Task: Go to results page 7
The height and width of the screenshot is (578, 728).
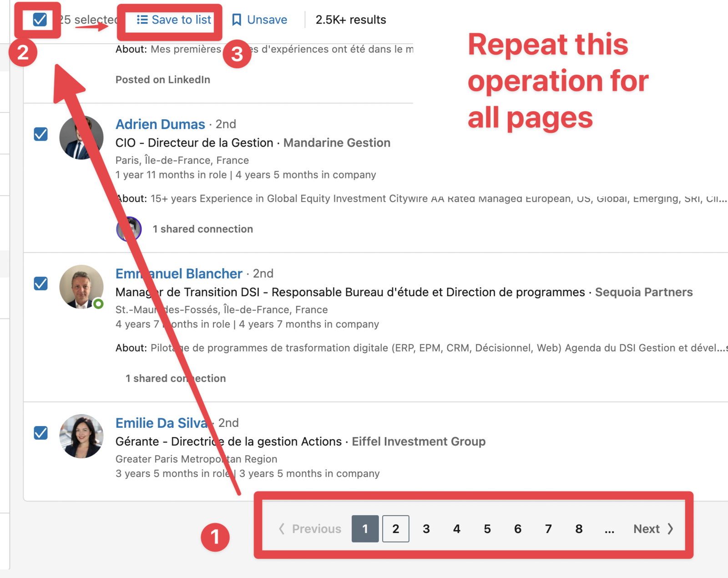Action: [x=548, y=529]
